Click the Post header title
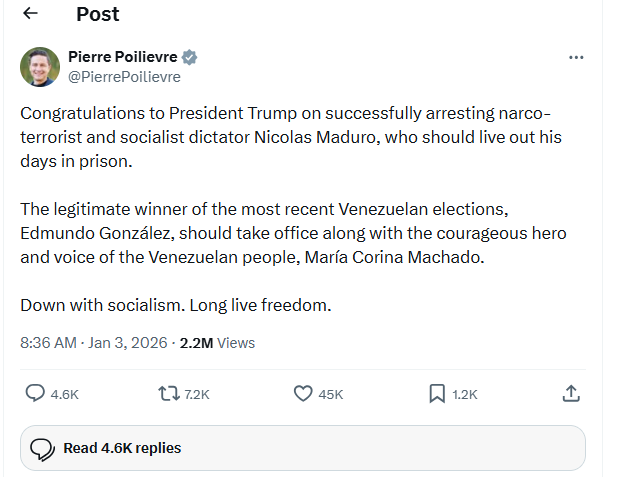Screen dimensions: 630x477 point(97,14)
